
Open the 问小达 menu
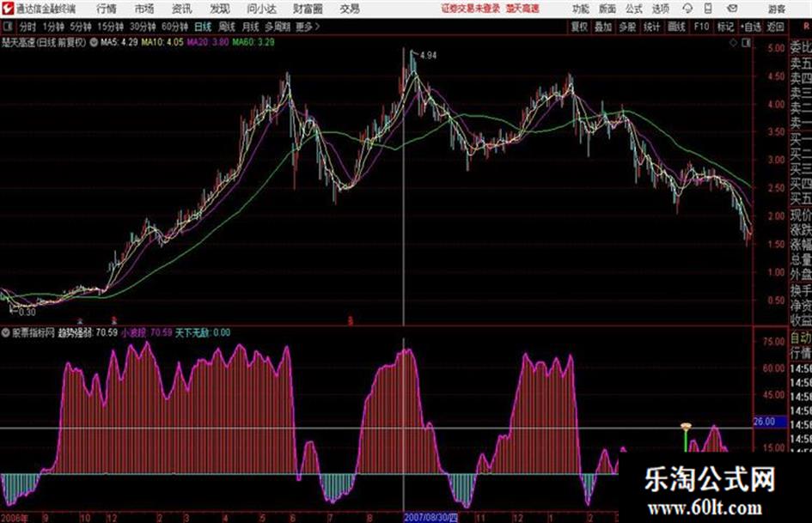coord(261,9)
